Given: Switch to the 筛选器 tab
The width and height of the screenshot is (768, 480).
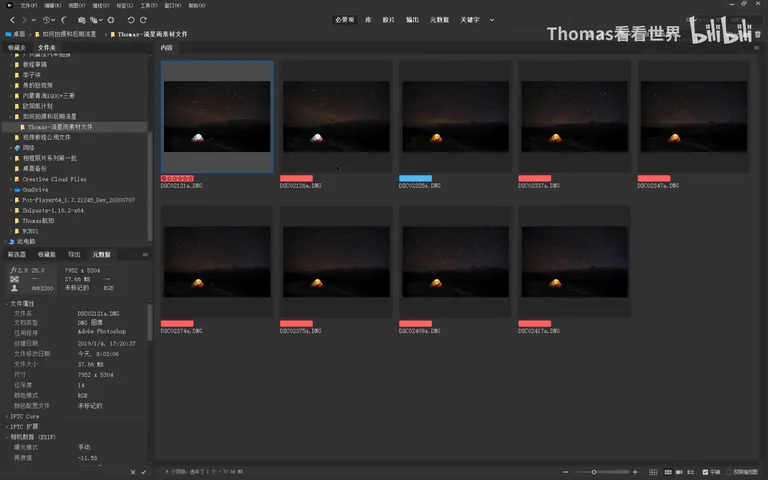Looking at the screenshot, I should coord(17,255).
